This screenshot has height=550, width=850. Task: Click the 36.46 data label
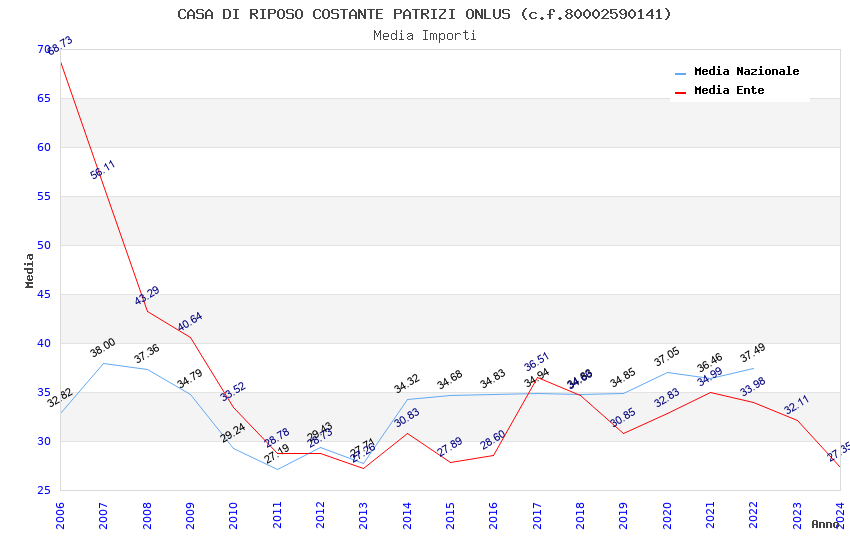[710, 363]
